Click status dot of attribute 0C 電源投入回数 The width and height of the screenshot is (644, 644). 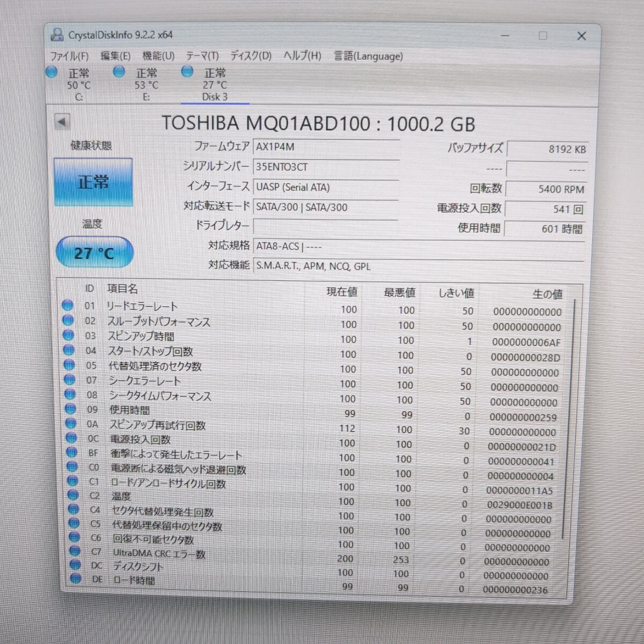[71, 438]
